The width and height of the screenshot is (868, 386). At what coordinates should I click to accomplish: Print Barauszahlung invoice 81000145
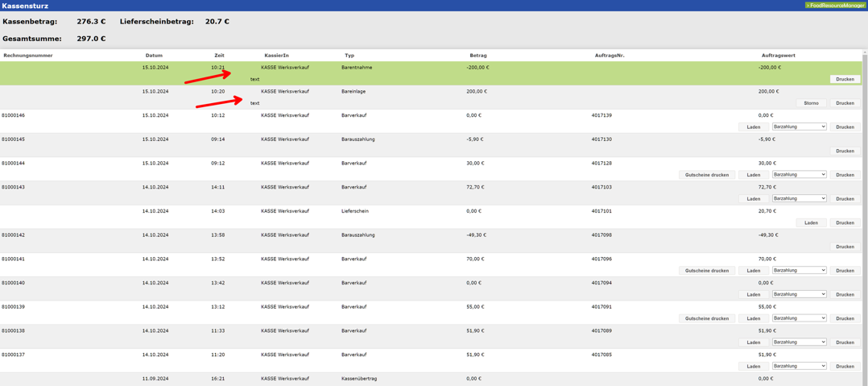pyautogui.click(x=845, y=151)
